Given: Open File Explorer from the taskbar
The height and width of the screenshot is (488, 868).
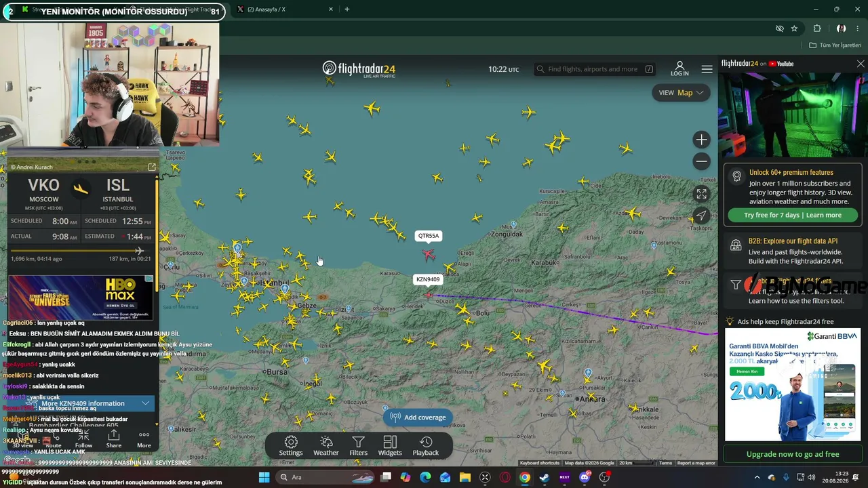Looking at the screenshot, I should pyautogui.click(x=465, y=477).
